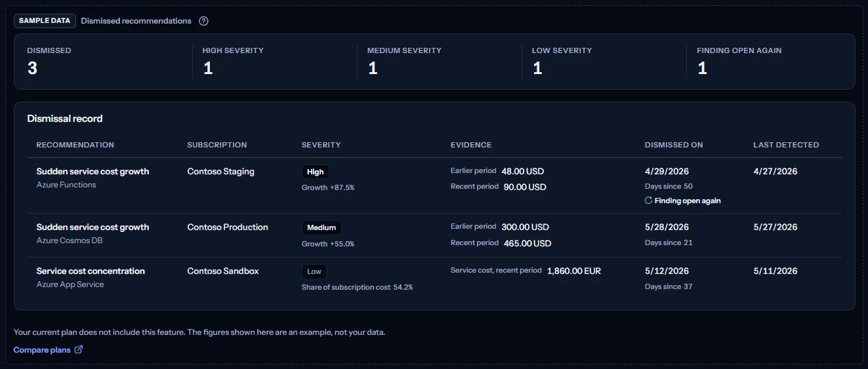Click the Growth +55.0% value

[x=328, y=244]
